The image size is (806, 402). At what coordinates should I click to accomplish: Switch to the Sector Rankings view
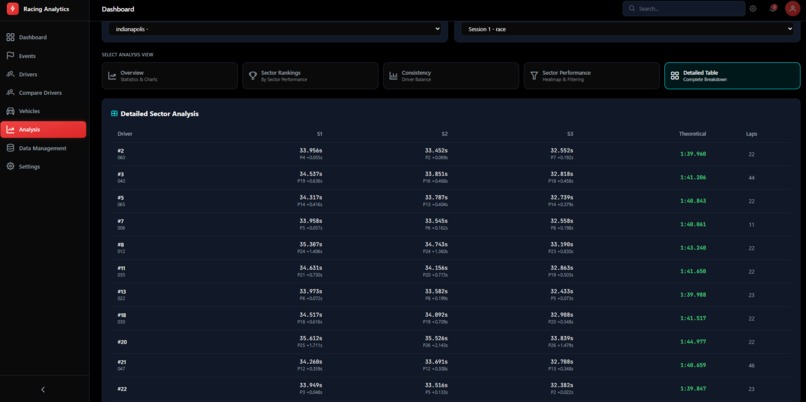[x=310, y=76]
